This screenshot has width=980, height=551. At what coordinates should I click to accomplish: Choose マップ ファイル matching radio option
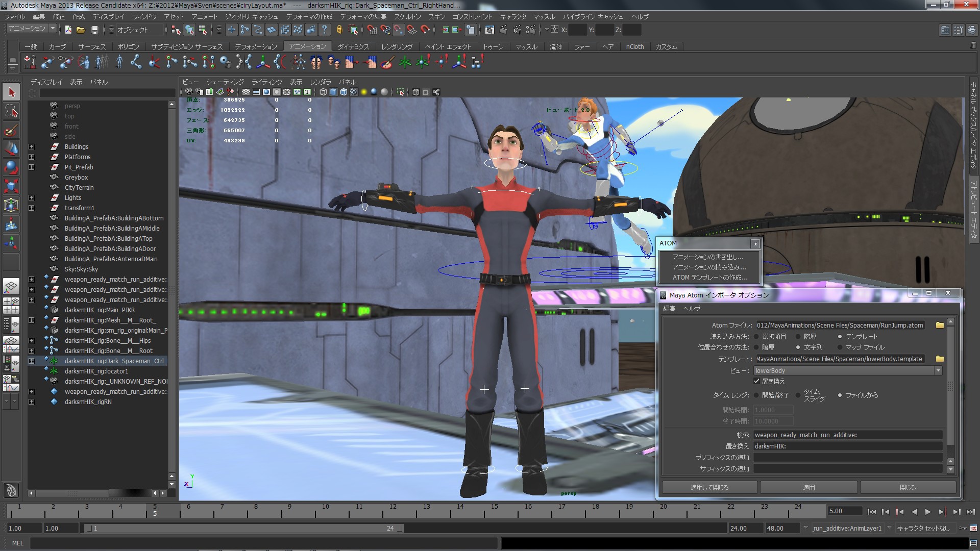pos(840,347)
